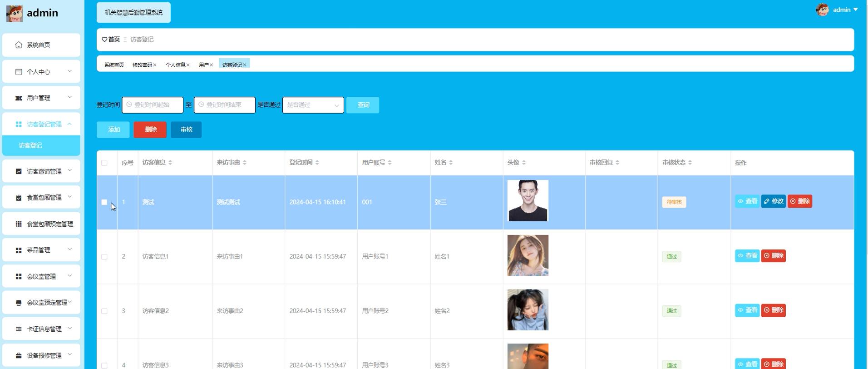Switch to the 修改密码 tab

coord(142,65)
